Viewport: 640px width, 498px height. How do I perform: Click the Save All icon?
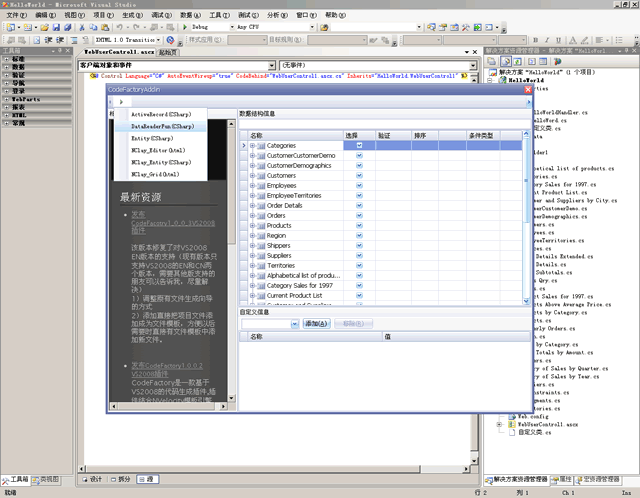pos(68,27)
